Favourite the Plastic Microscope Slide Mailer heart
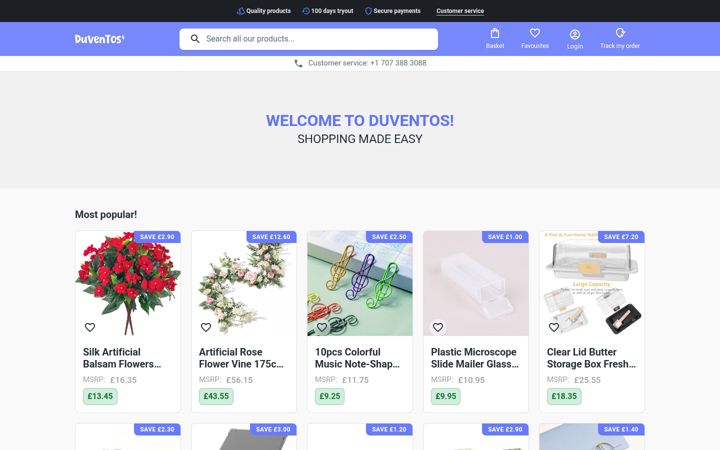The width and height of the screenshot is (720, 450). click(x=438, y=327)
